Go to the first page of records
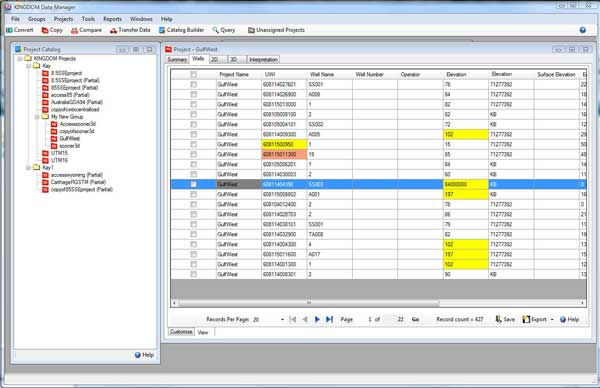The height and width of the screenshot is (388, 600). point(293,319)
